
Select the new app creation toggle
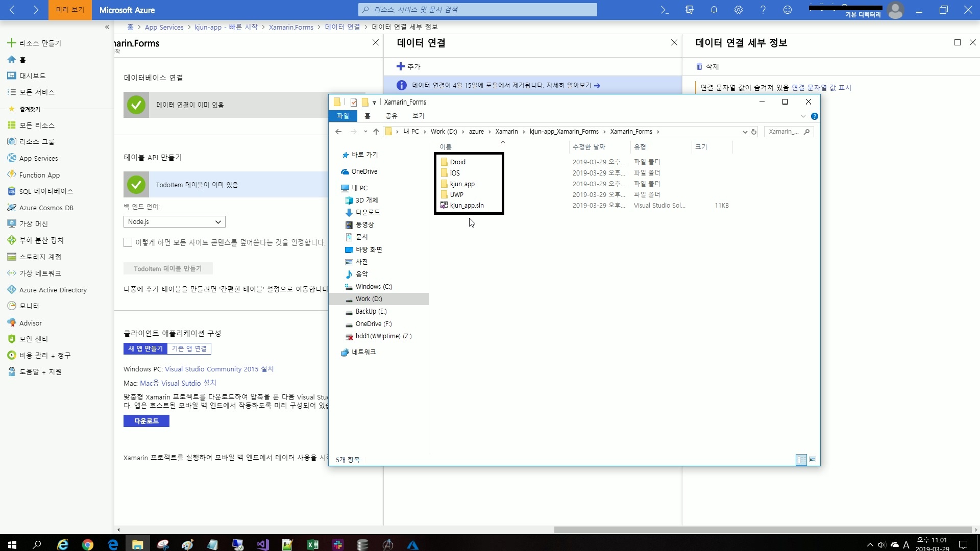point(145,348)
